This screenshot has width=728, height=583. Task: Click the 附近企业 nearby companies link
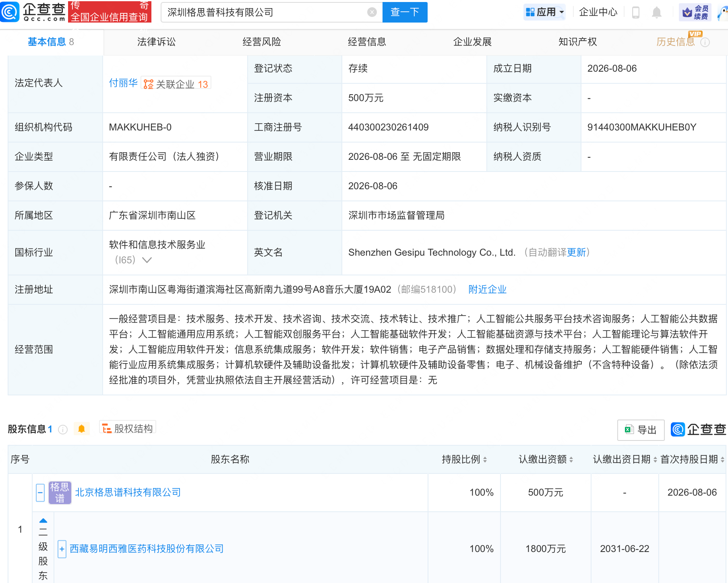(x=487, y=289)
